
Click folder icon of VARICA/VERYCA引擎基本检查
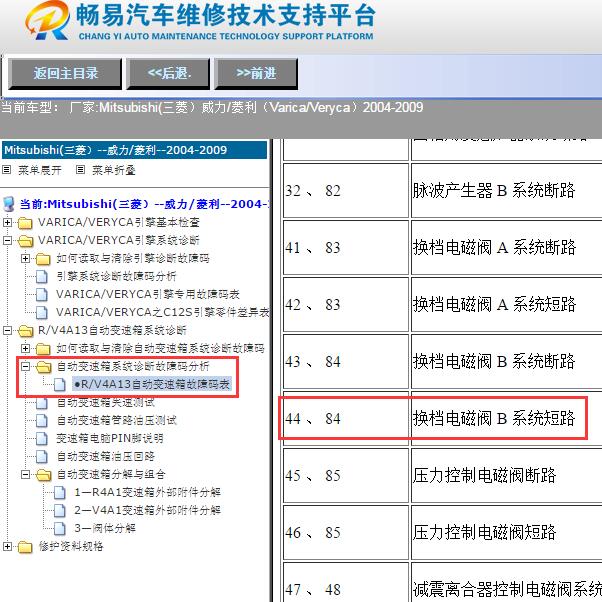[x=25, y=223]
